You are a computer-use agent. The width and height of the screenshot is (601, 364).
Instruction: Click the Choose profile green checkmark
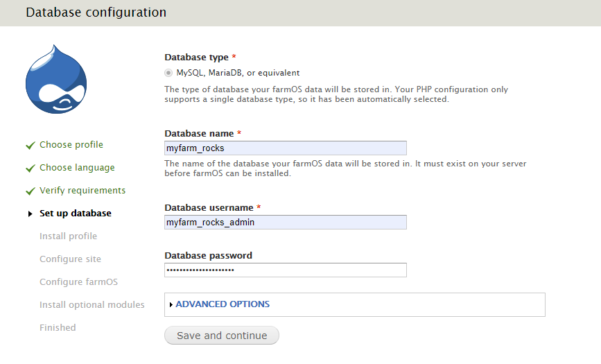tap(31, 146)
